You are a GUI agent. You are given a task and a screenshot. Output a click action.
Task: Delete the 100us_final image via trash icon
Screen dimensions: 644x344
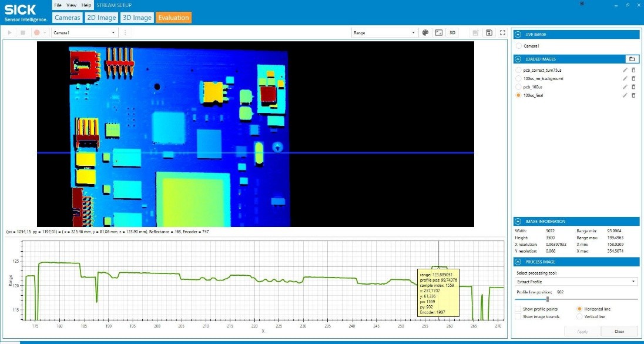pos(633,95)
